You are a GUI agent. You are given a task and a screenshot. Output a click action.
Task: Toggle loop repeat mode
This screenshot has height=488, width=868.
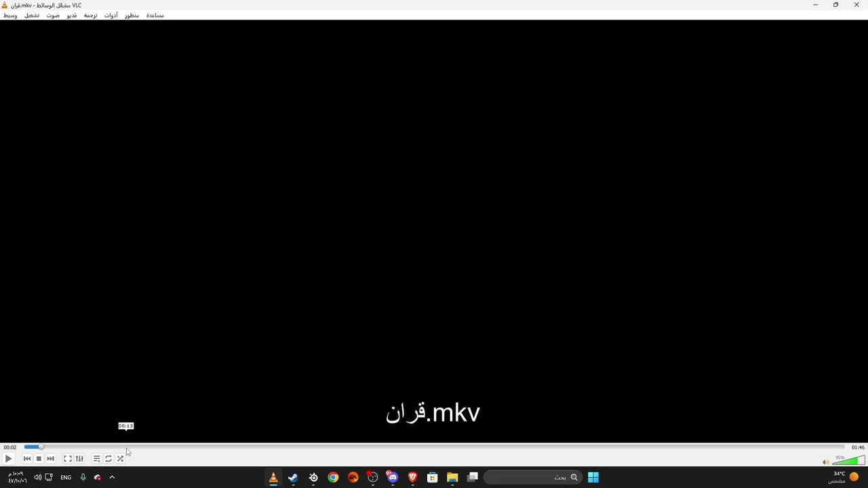coord(108,459)
